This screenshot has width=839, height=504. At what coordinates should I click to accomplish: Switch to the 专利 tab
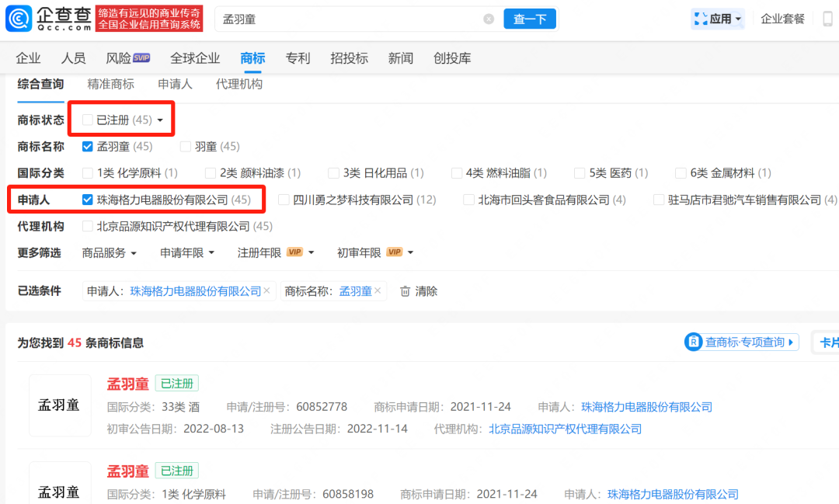298,58
